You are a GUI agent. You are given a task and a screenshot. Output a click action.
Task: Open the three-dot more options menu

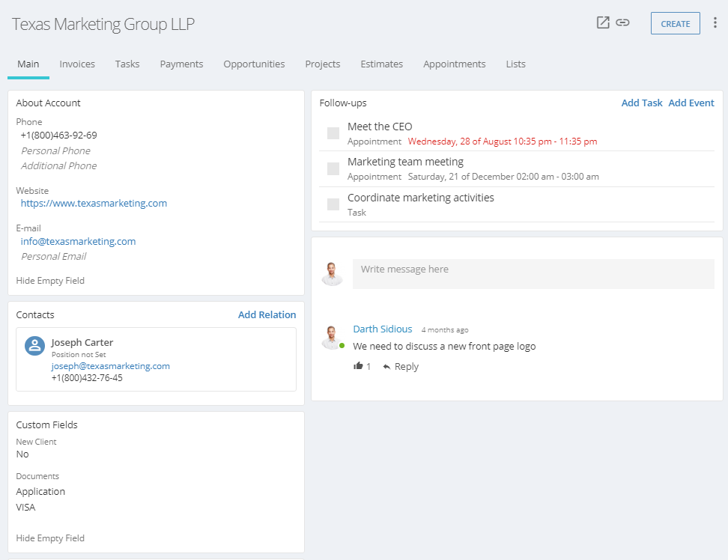715,22
